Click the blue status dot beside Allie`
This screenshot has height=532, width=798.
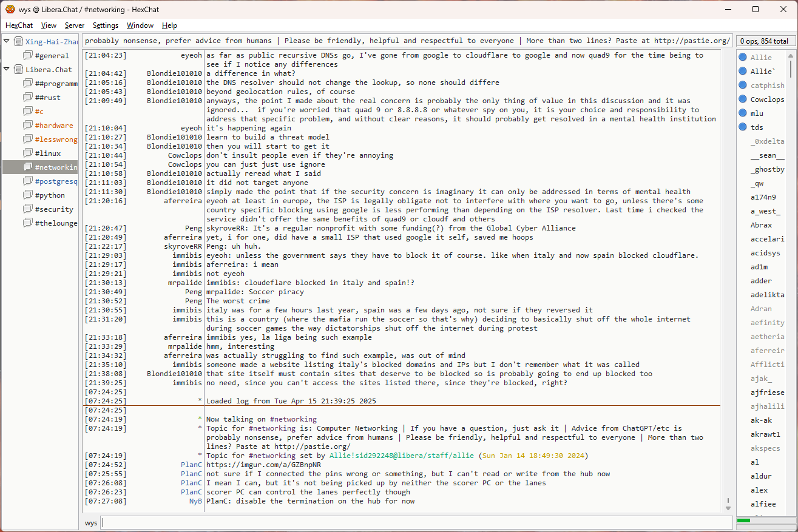743,71
